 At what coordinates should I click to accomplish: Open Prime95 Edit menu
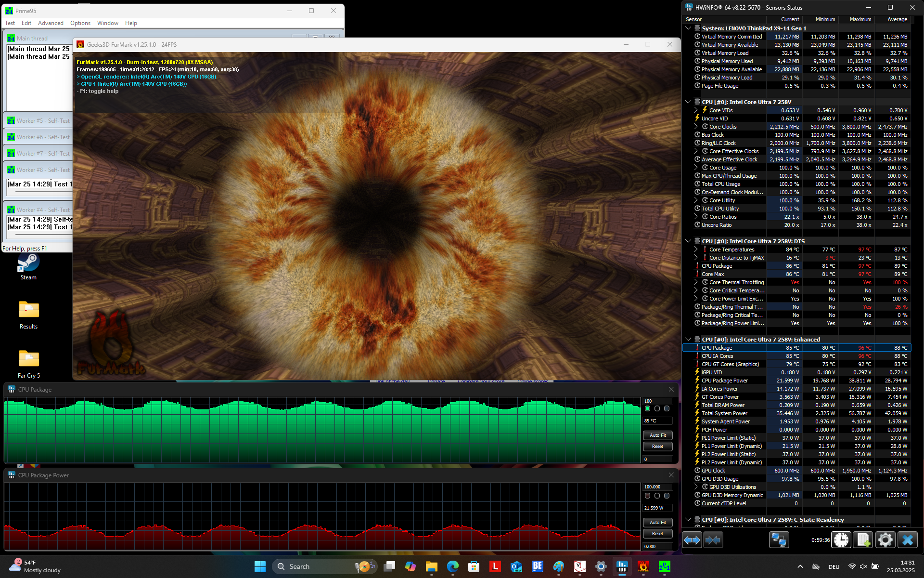point(26,23)
